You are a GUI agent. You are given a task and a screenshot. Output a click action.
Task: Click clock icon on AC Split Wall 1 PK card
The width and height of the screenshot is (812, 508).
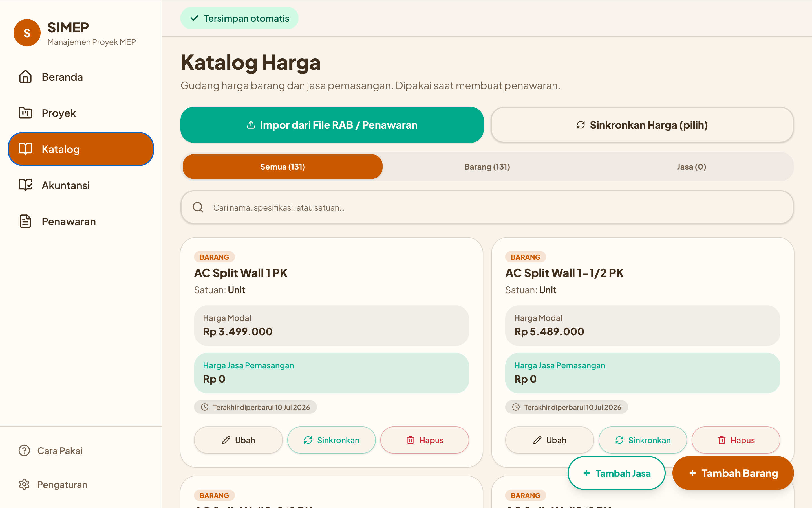coord(205,407)
